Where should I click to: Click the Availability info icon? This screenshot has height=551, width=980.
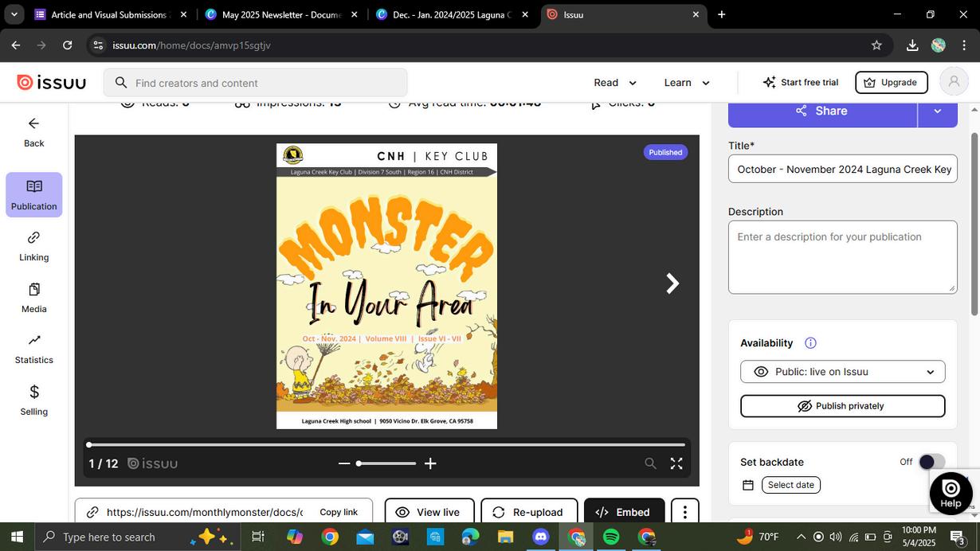point(810,343)
